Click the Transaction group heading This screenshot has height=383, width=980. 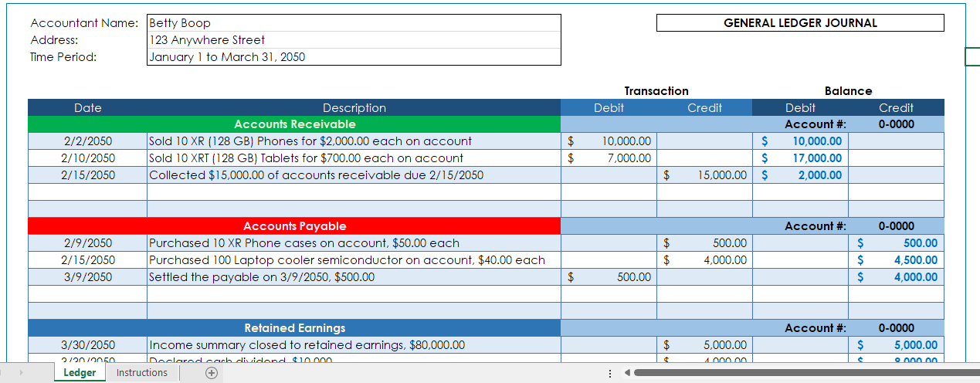pos(656,91)
